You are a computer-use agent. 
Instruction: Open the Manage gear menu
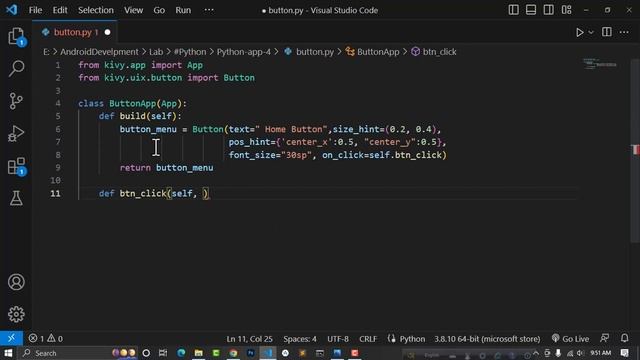[x=16, y=314]
